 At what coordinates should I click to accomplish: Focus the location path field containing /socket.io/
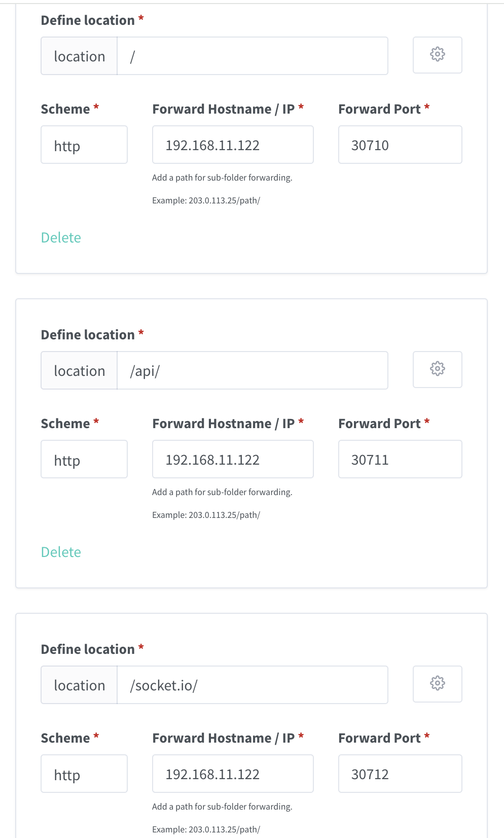tap(253, 685)
